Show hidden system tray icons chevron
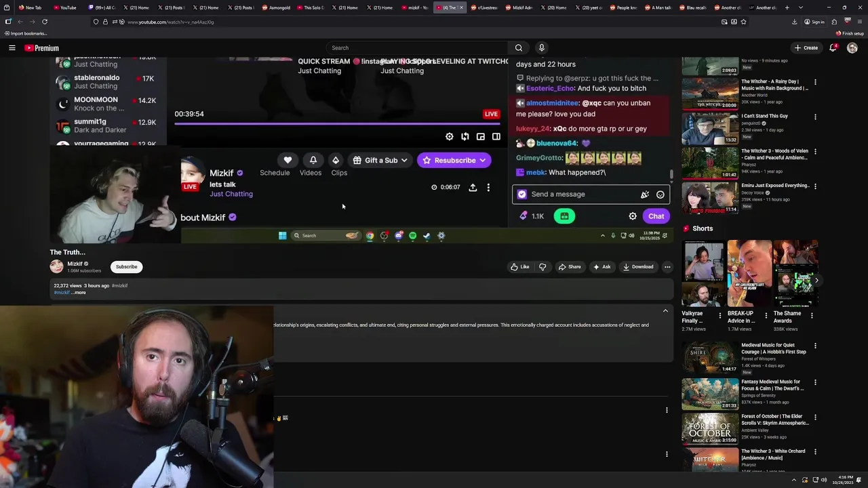The height and width of the screenshot is (488, 868). [x=795, y=480]
